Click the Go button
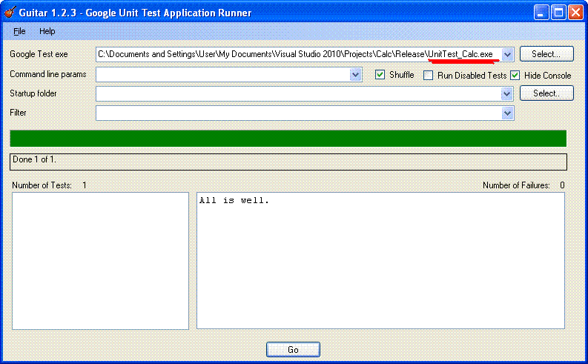This screenshot has height=364, width=588. pyautogui.click(x=293, y=349)
